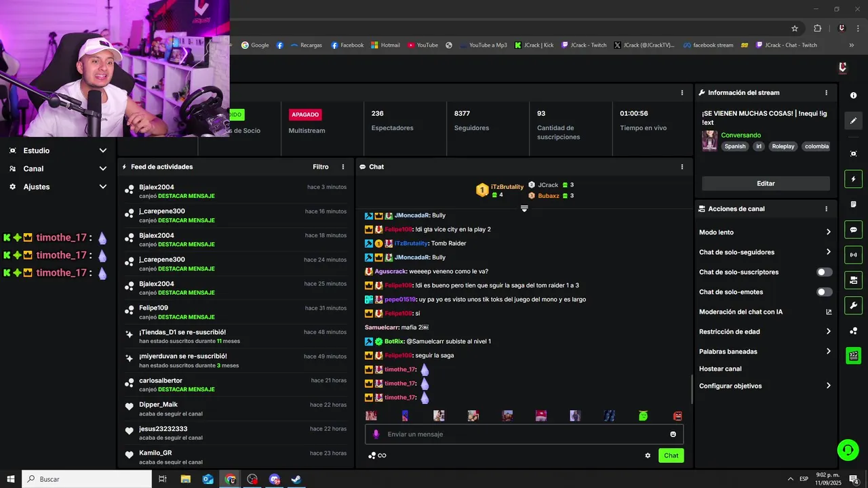Click the green frog emote in quick emotes

click(x=643, y=415)
